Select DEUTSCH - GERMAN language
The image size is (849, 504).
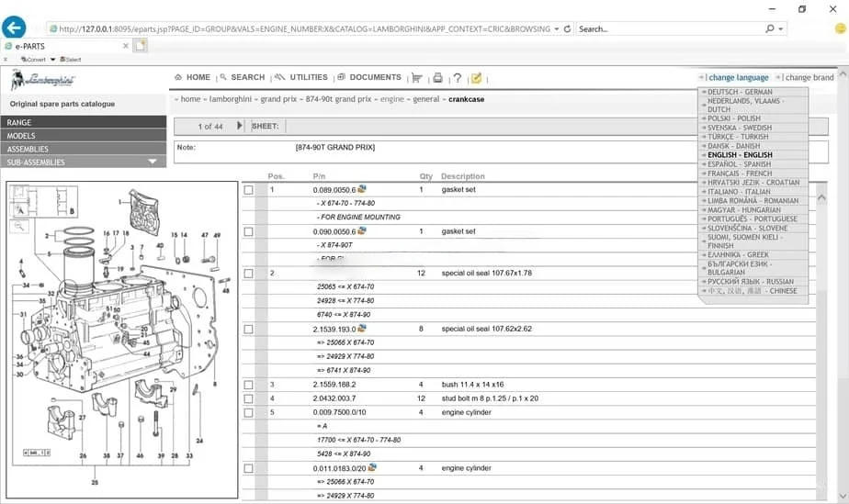739,92
